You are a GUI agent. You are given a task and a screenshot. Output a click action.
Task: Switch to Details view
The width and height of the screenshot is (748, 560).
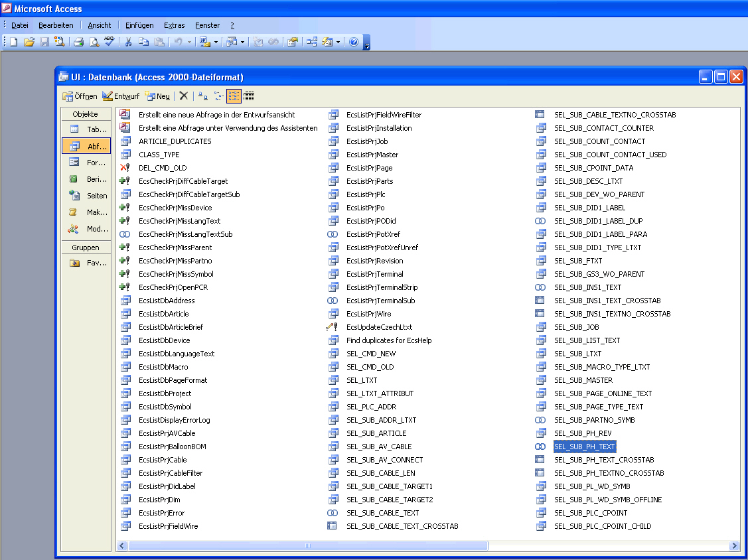249,96
